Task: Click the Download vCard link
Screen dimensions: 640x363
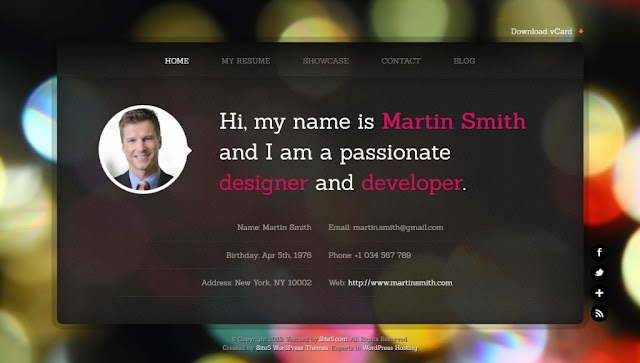Action: [x=541, y=31]
